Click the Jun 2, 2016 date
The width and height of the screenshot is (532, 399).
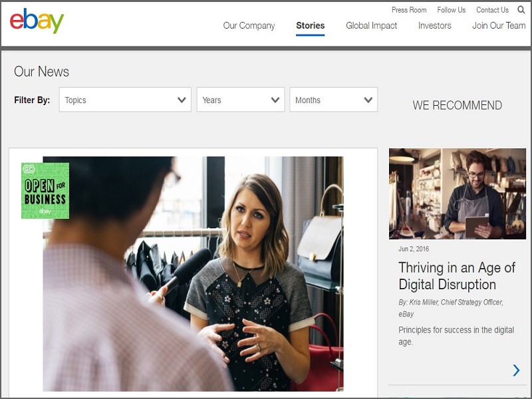pyautogui.click(x=414, y=249)
